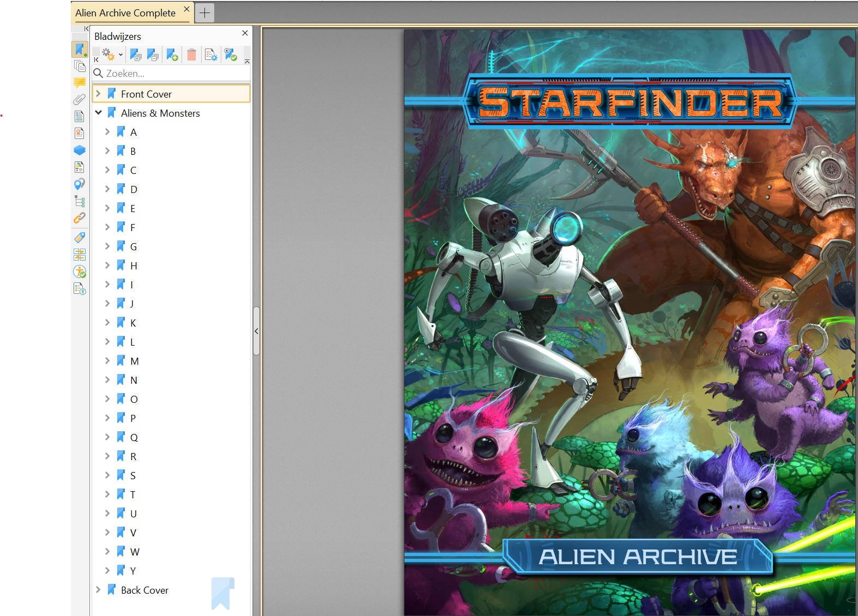858x616 pixels.
Task: Open the links pane chain icon
Action: 80,218
